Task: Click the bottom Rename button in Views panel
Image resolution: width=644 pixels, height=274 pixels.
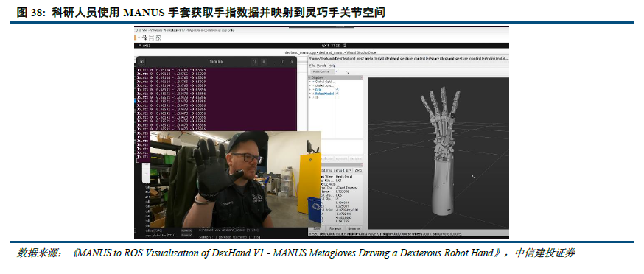Action: click(353, 228)
